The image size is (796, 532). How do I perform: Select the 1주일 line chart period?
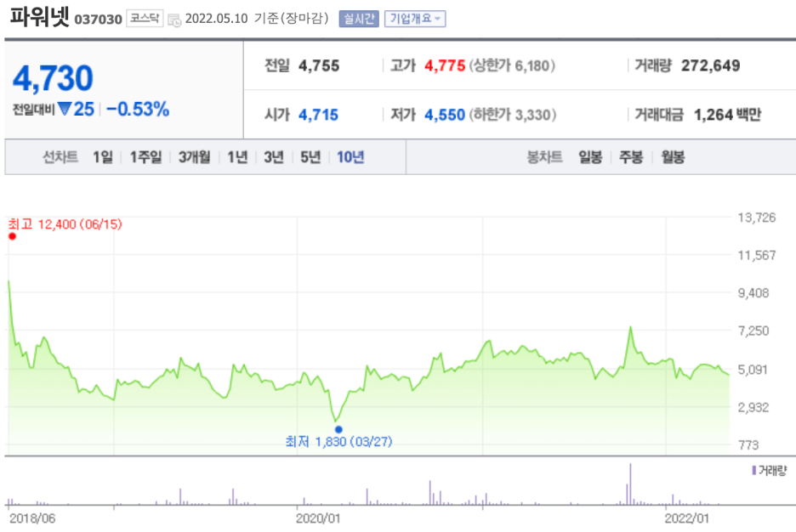(x=145, y=157)
